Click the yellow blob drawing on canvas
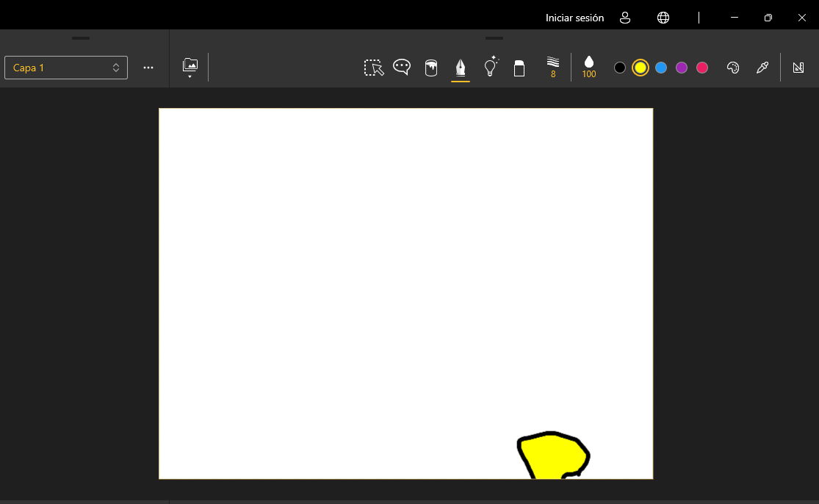This screenshot has height=504, width=819. pos(552,456)
